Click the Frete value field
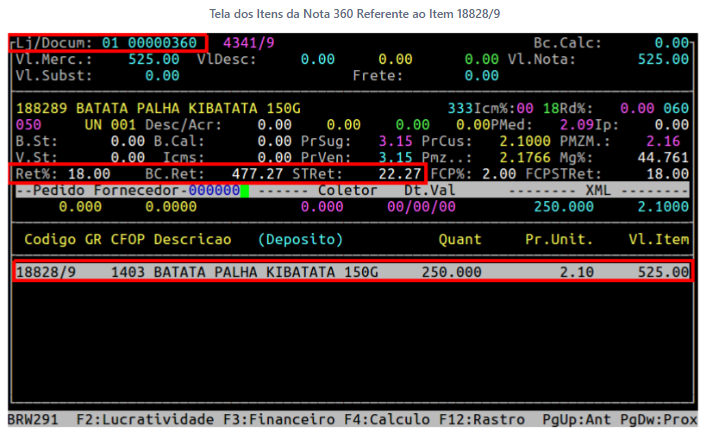 (482, 75)
